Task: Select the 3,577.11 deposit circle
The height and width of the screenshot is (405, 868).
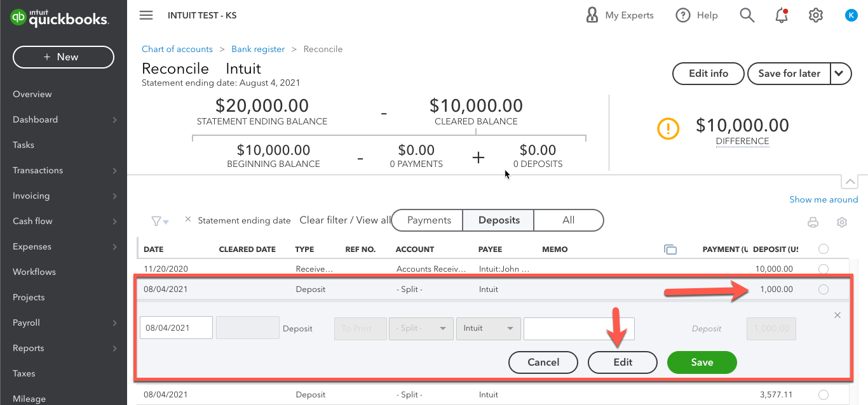Action: (x=824, y=394)
